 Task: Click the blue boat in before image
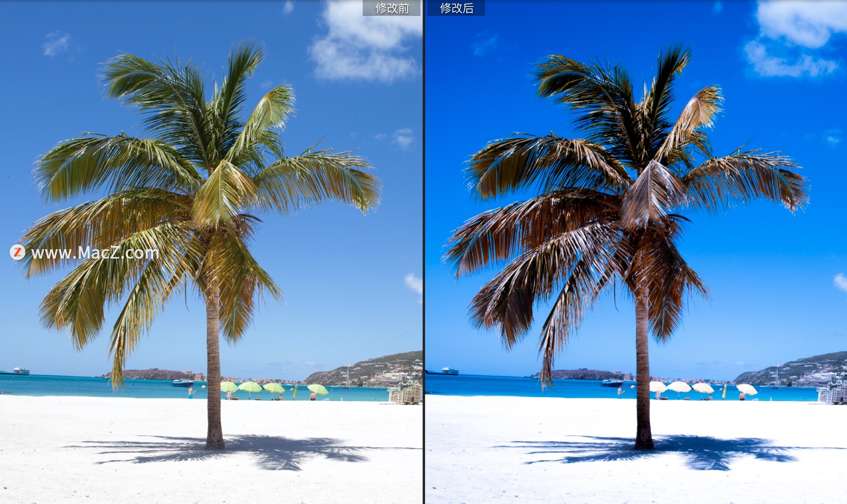point(182,383)
